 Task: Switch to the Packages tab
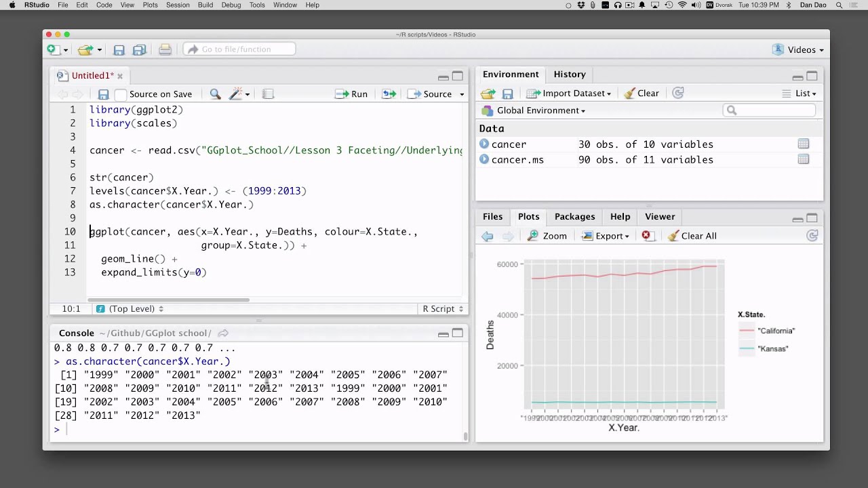tap(574, 217)
